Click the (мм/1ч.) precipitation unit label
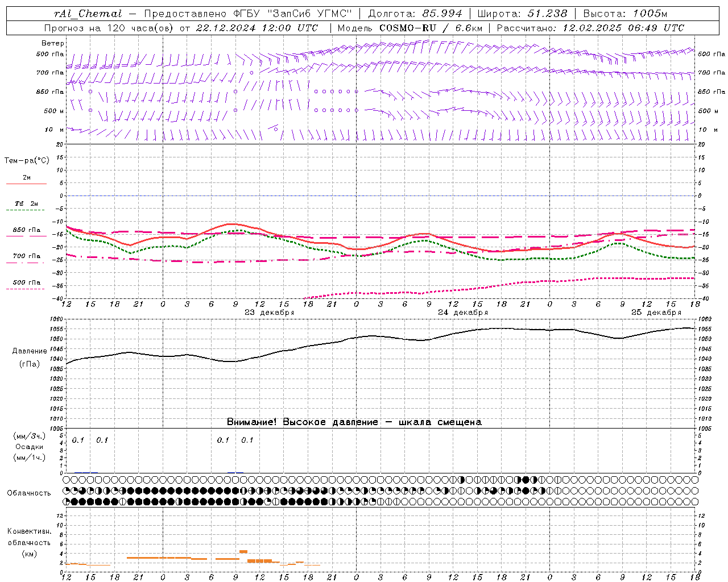 coord(30,458)
